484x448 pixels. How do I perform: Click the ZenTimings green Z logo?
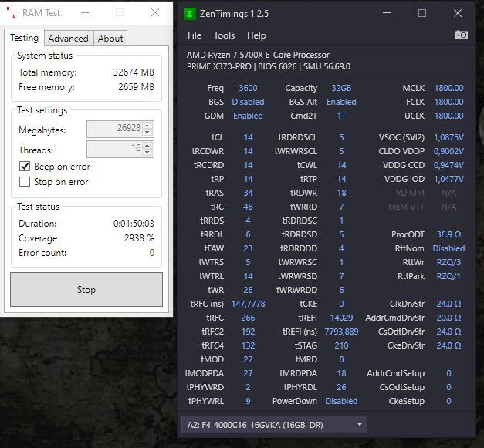click(190, 14)
